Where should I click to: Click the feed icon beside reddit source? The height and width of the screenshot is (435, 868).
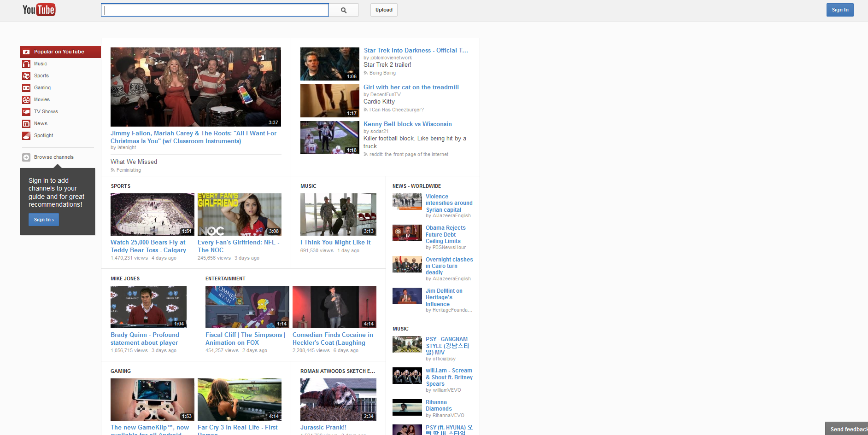(x=366, y=155)
